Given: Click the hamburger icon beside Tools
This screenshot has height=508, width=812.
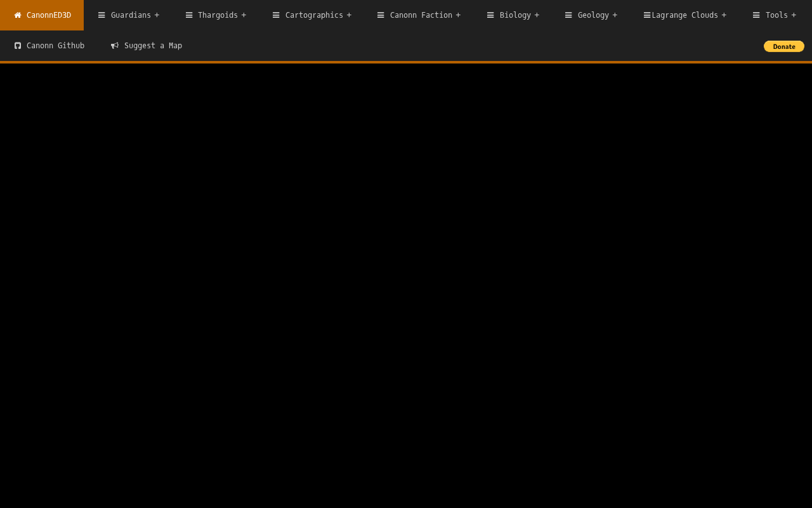Looking at the screenshot, I should click(756, 15).
